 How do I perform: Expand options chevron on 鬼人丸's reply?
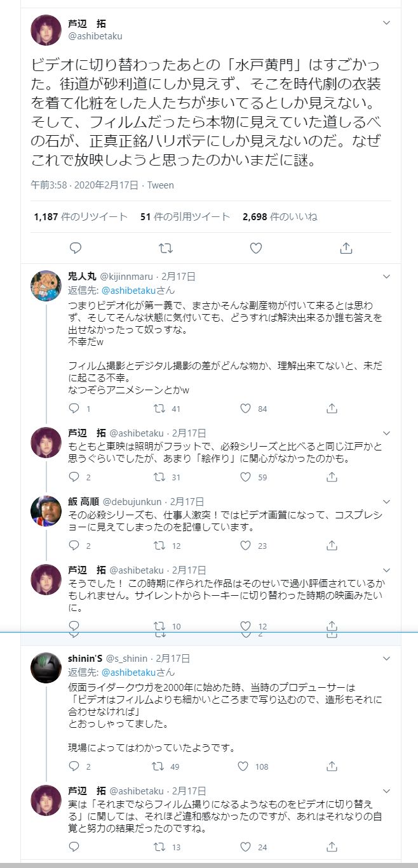coord(386,277)
